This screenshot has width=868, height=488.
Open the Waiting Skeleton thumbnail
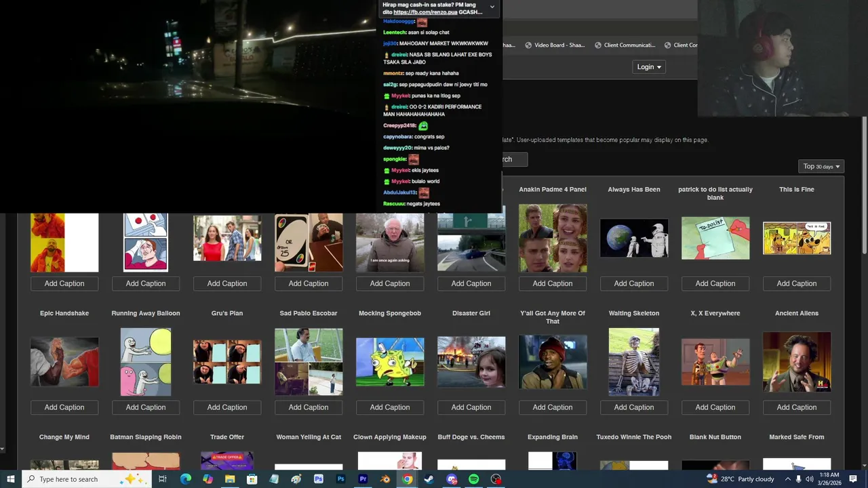point(634,362)
